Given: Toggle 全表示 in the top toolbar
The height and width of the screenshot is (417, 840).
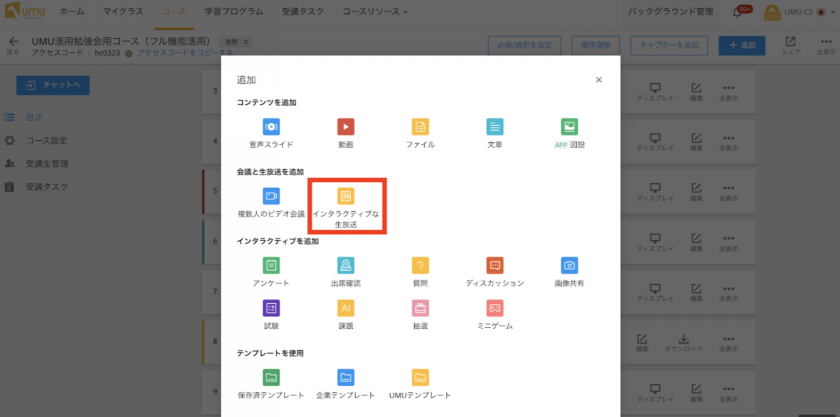Looking at the screenshot, I should coord(826,46).
